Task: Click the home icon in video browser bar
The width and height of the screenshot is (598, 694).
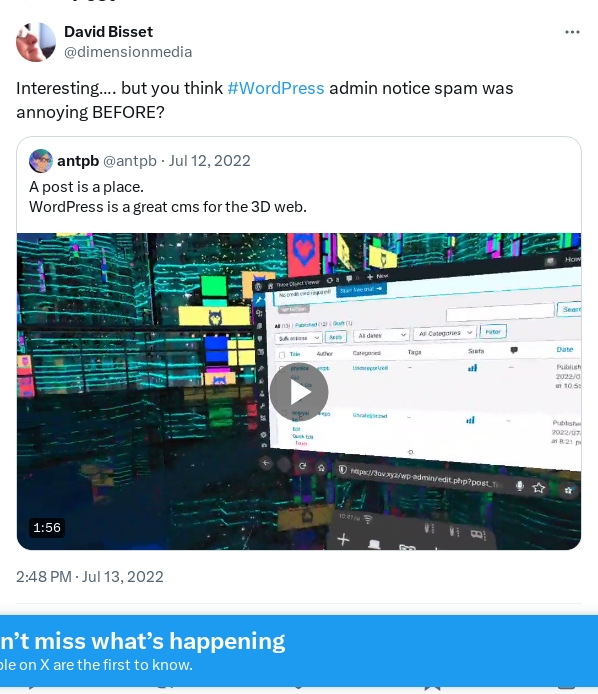Action: click(321, 467)
